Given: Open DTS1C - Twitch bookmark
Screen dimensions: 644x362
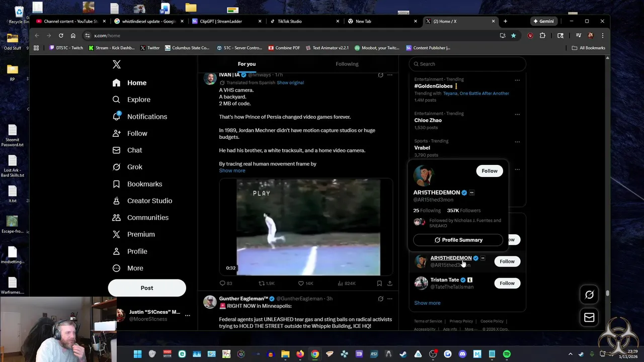Looking at the screenshot, I should pyautogui.click(x=66, y=48).
